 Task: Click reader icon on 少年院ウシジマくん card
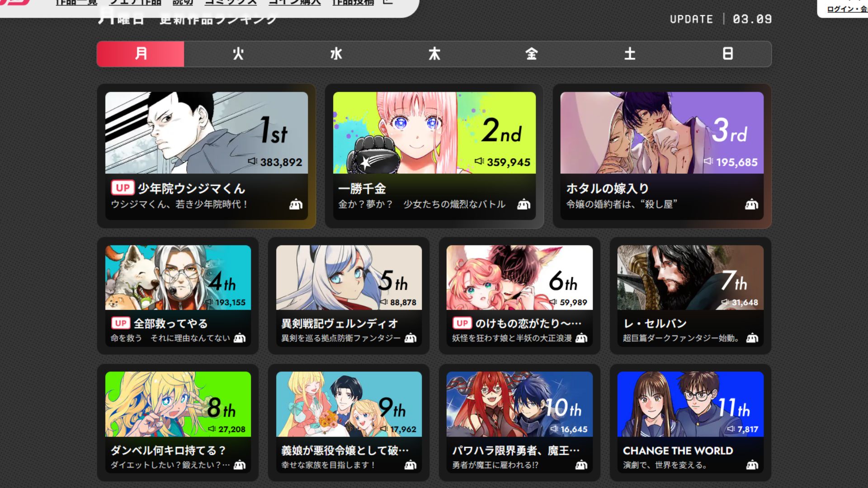coord(296,204)
